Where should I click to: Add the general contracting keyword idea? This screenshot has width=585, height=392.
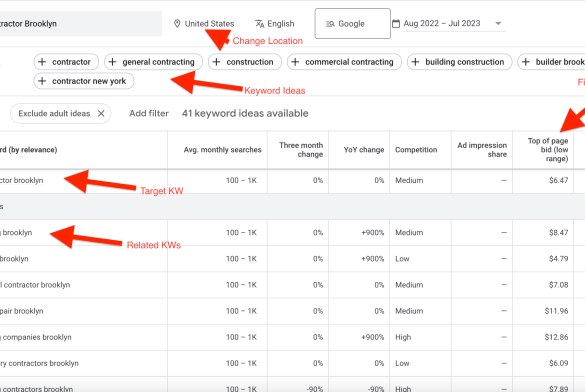coord(153,62)
